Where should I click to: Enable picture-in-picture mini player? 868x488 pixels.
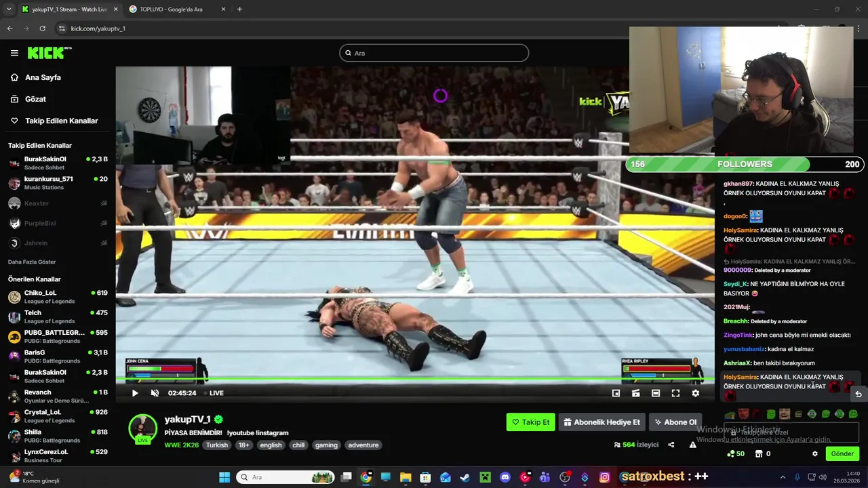(616, 393)
